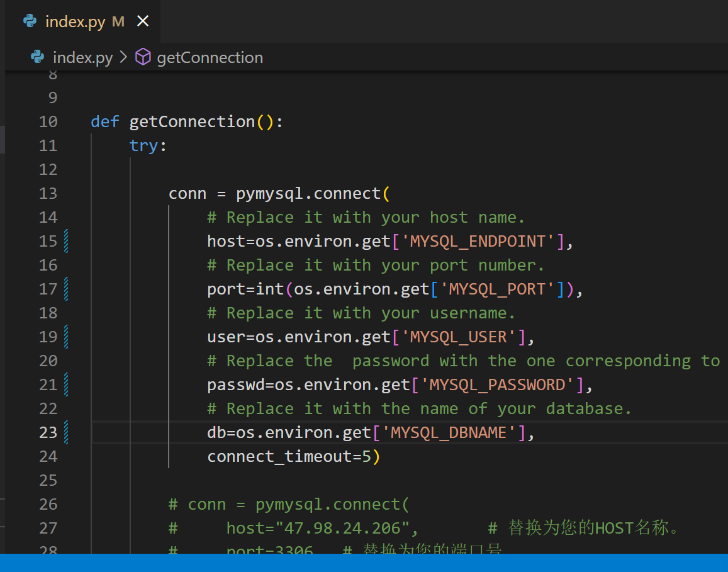Click the Python icon in the breadcrumb

(x=38, y=57)
